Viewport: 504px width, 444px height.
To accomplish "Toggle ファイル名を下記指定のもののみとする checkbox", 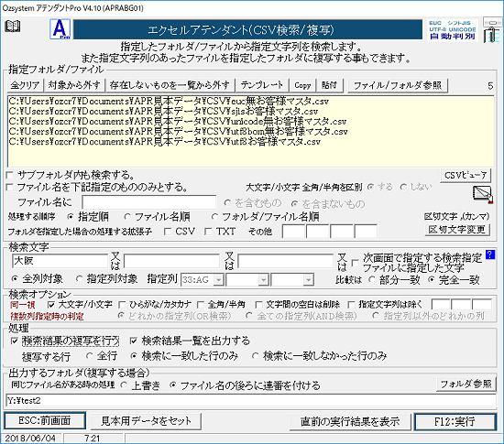I will [x=10, y=188].
